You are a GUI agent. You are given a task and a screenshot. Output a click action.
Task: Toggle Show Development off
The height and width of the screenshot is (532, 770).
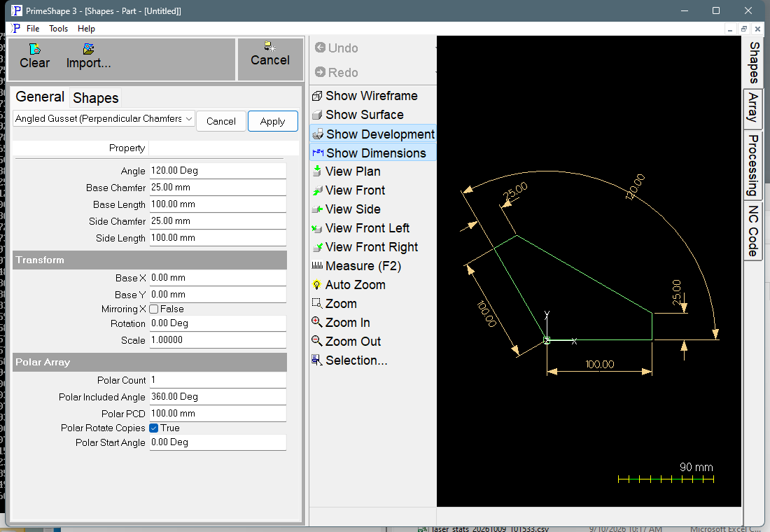pyautogui.click(x=373, y=134)
